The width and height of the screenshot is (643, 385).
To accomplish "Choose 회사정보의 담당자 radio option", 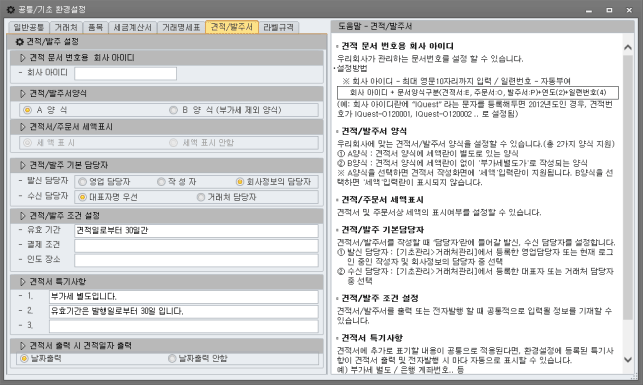I will 240,182.
